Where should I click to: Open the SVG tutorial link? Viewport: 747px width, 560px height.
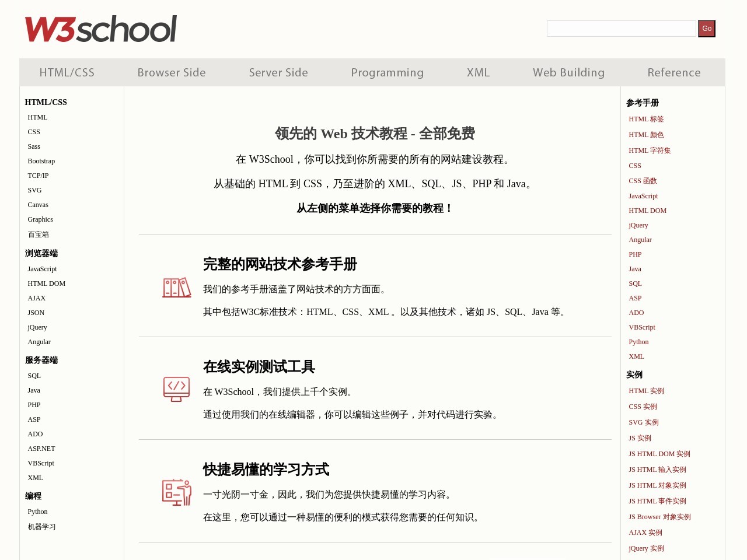point(34,190)
